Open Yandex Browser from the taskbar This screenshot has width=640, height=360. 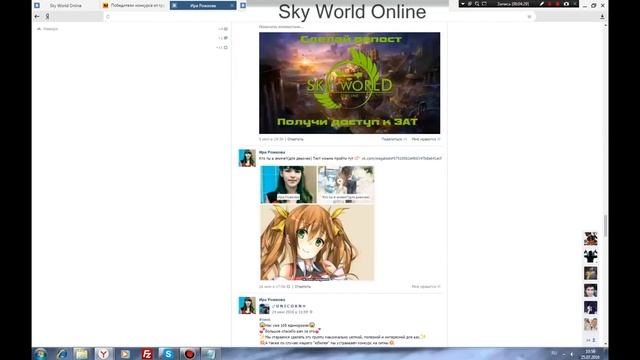[104, 354]
